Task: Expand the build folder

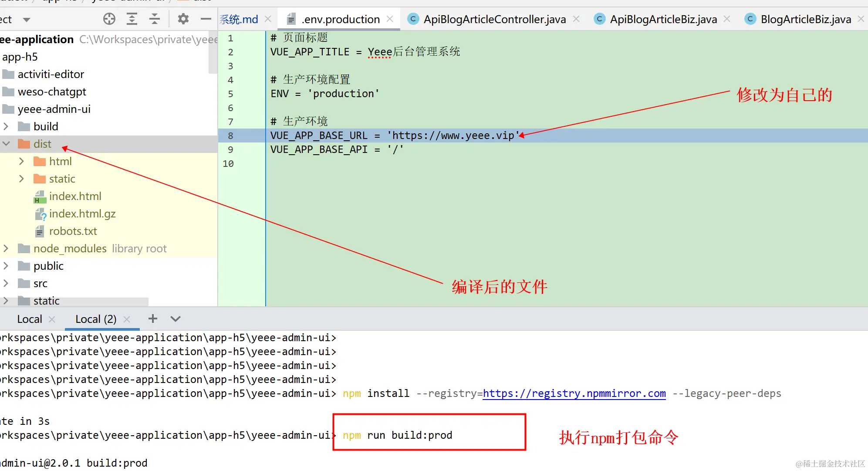Action: click(5, 126)
